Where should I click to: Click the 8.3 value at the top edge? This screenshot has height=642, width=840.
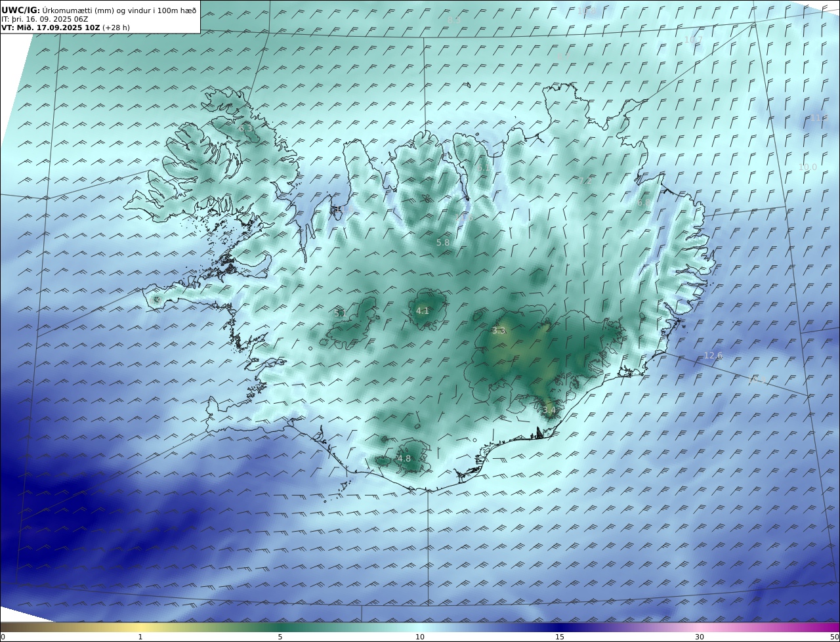454,20
